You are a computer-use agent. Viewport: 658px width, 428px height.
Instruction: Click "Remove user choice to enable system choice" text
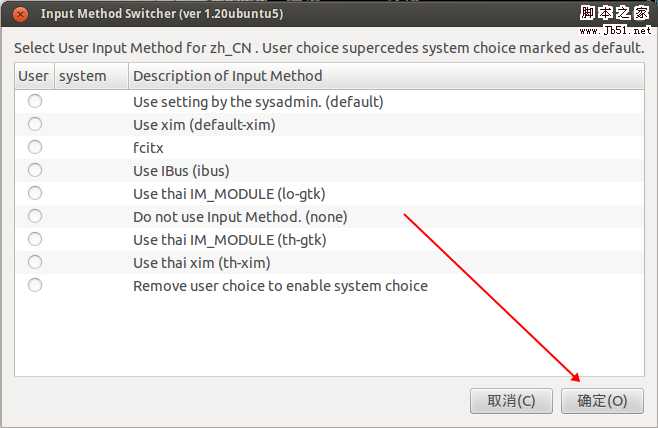[x=280, y=285]
